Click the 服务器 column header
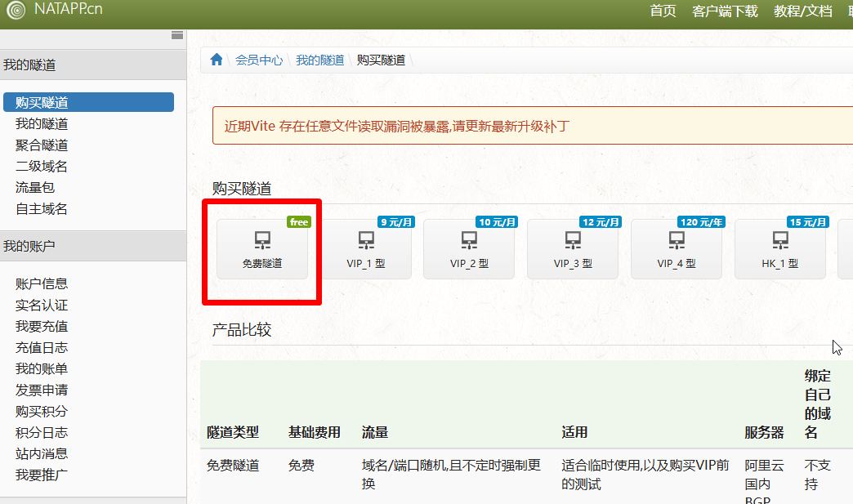Screen dimensions: 853x504 764,432
